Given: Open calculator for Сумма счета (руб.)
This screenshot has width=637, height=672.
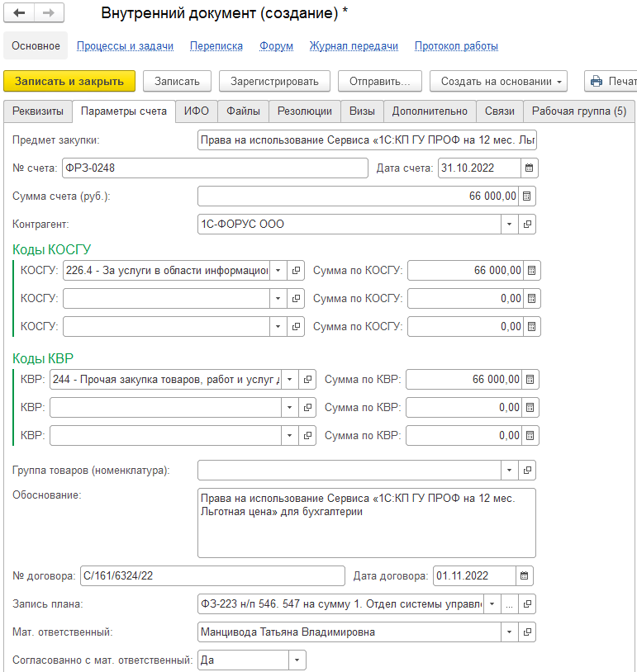Looking at the screenshot, I should pos(527,196).
